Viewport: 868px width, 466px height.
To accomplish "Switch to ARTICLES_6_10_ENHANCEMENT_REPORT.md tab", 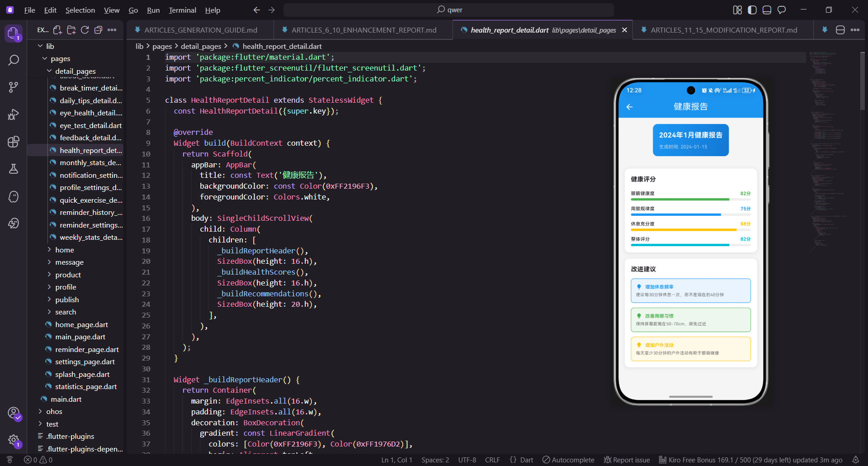I will pos(363,30).
